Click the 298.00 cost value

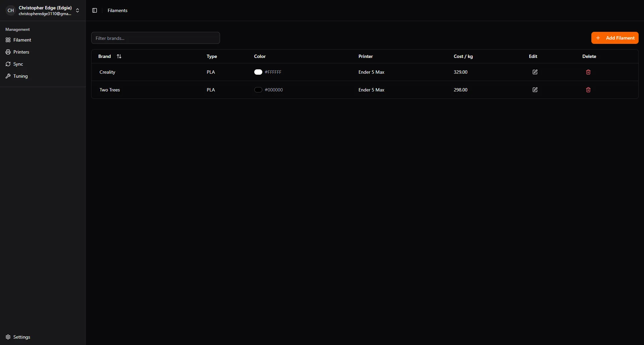click(x=461, y=90)
